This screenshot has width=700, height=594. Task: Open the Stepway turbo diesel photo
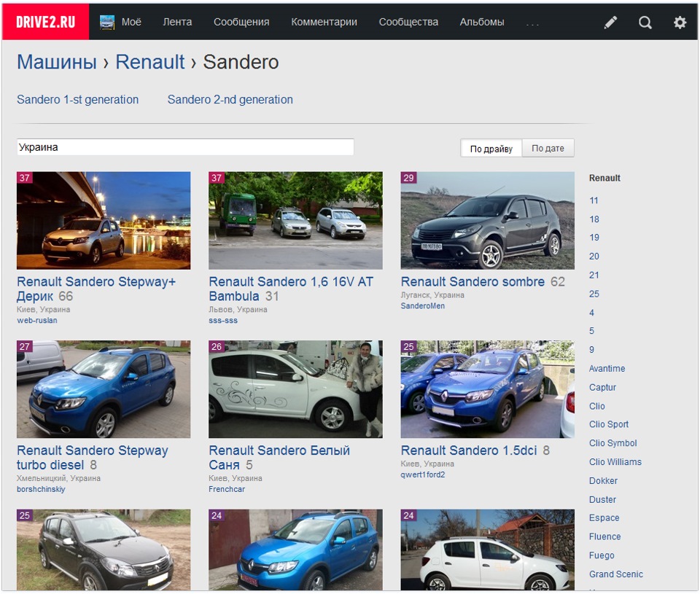pyautogui.click(x=104, y=389)
